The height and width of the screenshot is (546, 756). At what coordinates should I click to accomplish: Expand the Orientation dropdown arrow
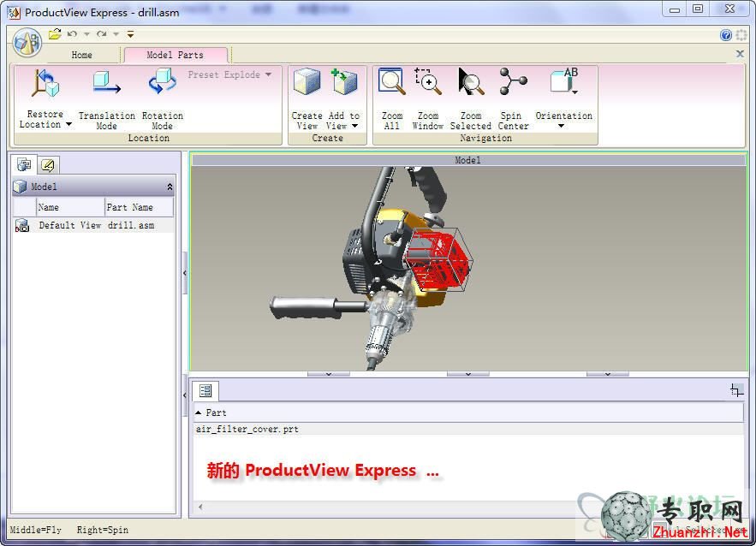point(561,127)
